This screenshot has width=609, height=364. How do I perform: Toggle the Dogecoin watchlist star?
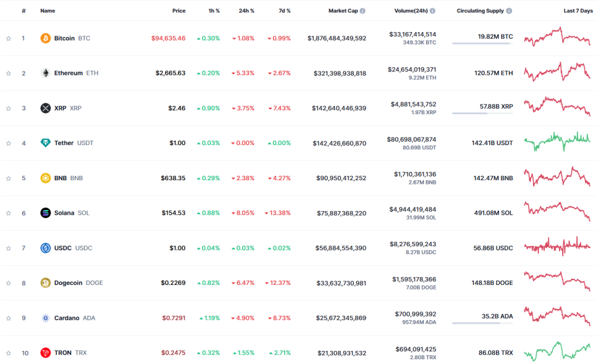(x=8, y=283)
